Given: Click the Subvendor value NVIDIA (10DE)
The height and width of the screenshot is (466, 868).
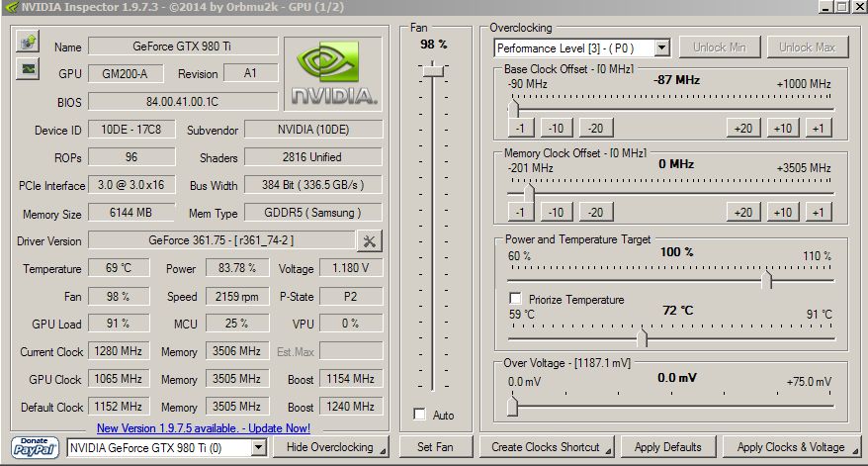Looking at the screenshot, I should click(312, 129).
